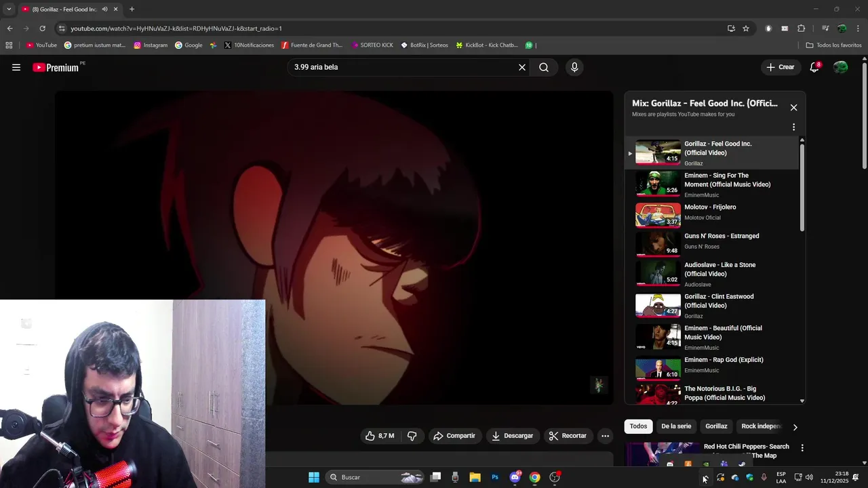Select the Gorillaz filter chip

coord(716,426)
